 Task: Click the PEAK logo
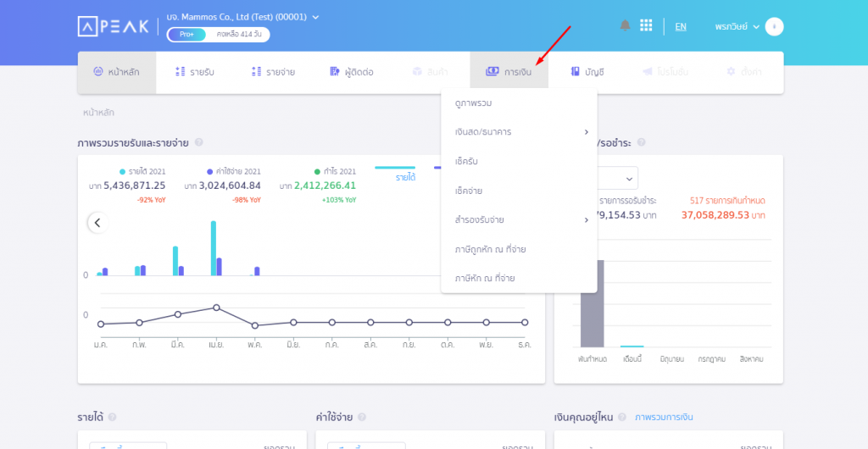click(x=114, y=26)
